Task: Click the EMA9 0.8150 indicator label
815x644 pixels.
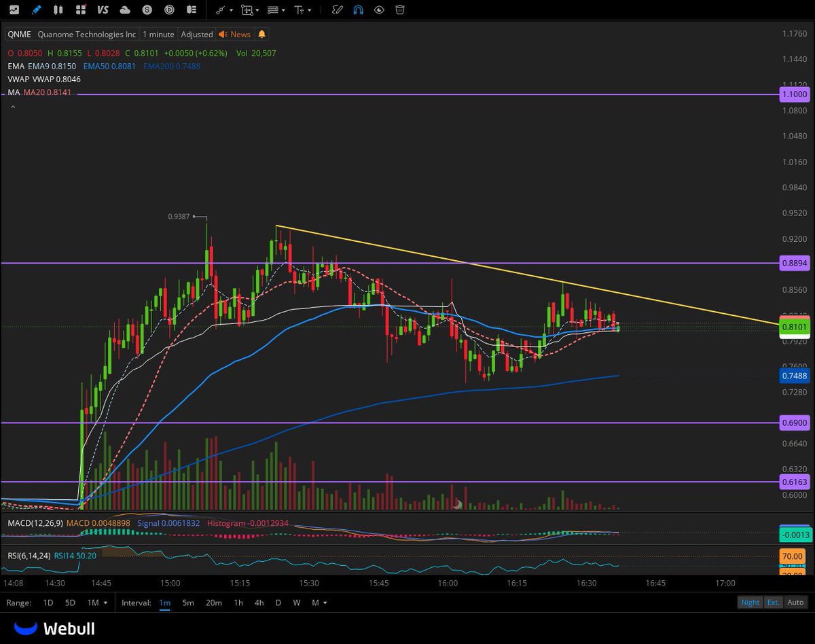Action: pos(53,66)
